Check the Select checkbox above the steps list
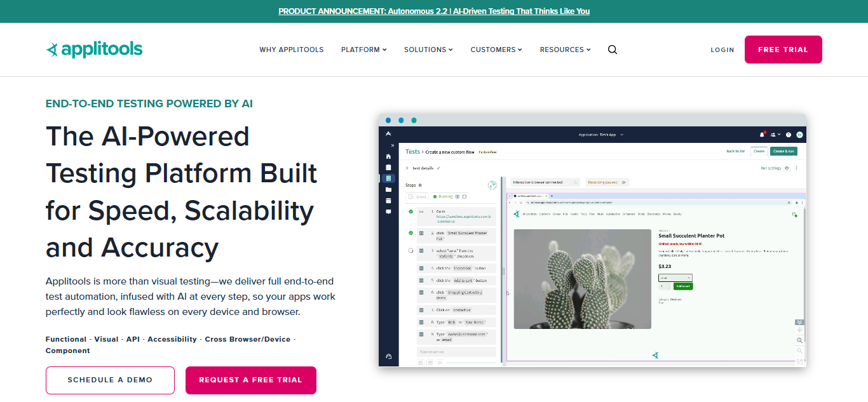The width and height of the screenshot is (868, 402). [410, 196]
